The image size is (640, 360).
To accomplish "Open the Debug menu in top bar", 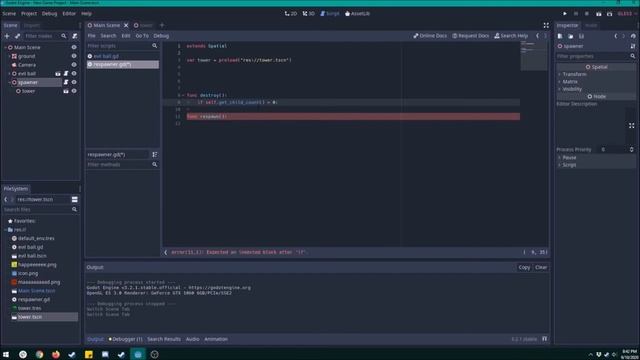I will click(x=49, y=13).
